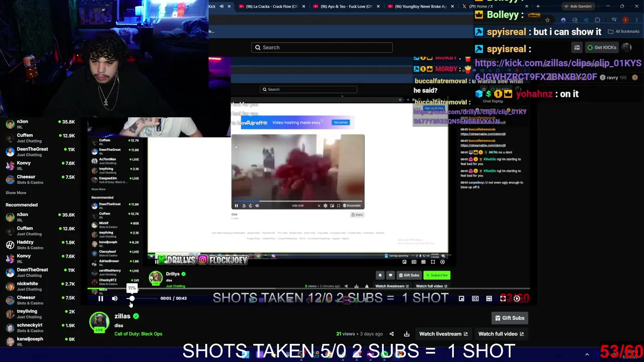Open 'Watch livestream' in the zillas row
Image resolution: width=644 pixels, height=362 pixels.
tap(443, 334)
